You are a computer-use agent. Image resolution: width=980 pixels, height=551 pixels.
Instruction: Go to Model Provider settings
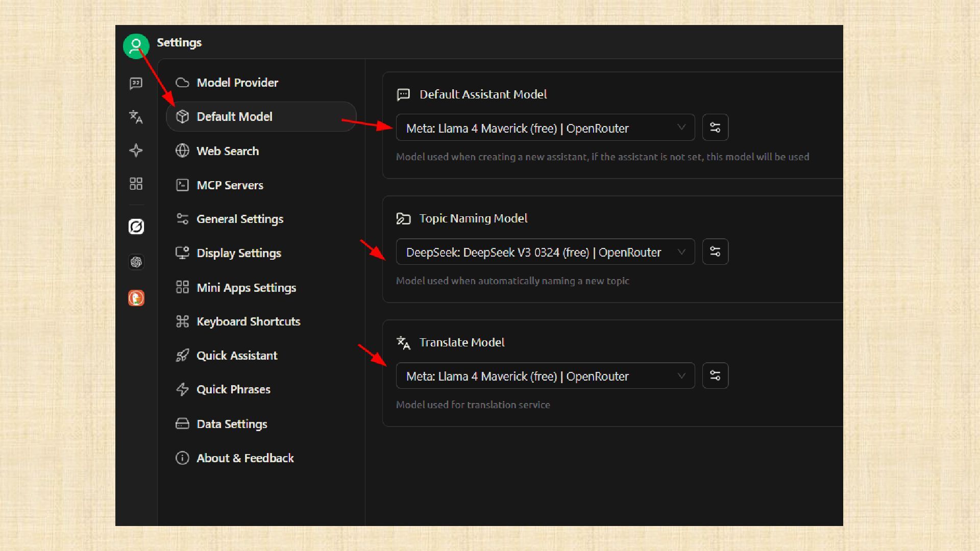pyautogui.click(x=261, y=83)
